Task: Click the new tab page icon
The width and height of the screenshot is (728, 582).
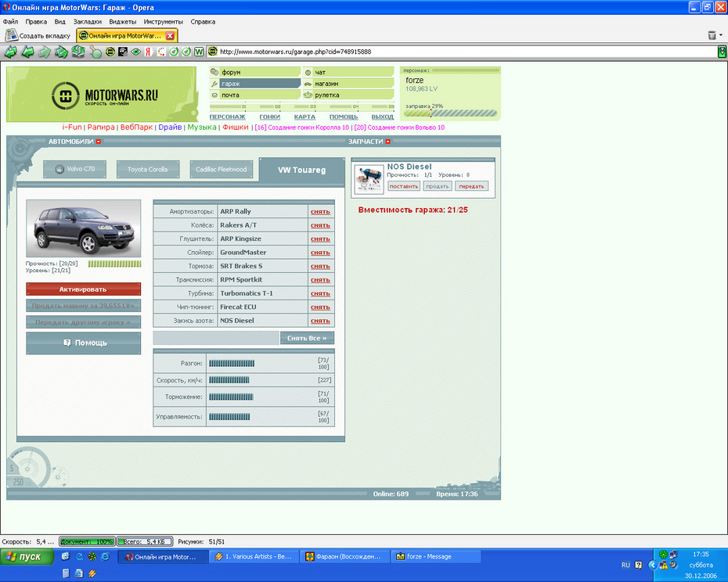Action: [11, 35]
